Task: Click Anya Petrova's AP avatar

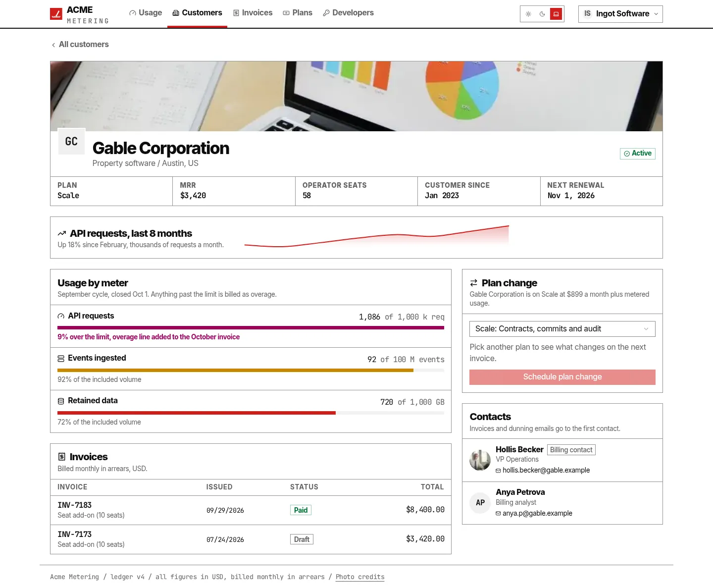Action: pos(480,503)
